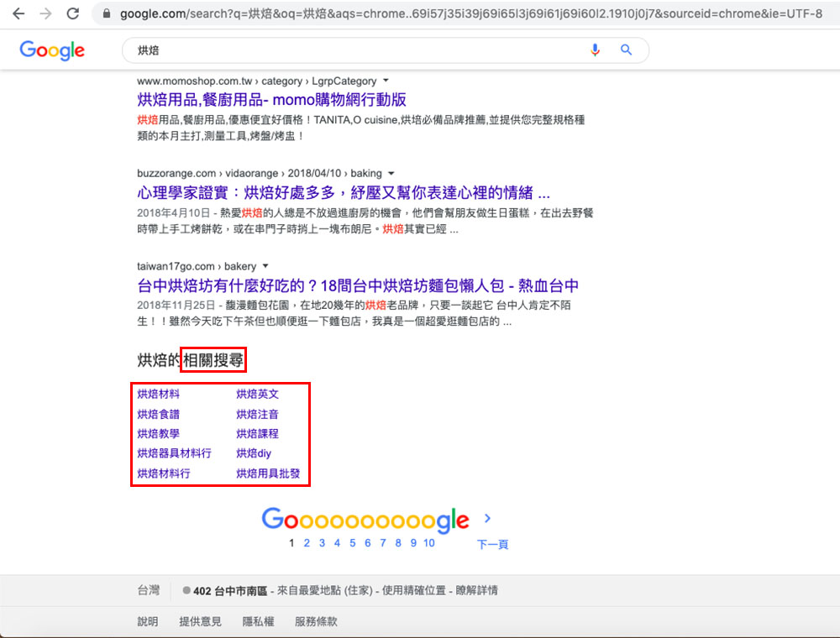The width and height of the screenshot is (840, 638).
Task: Click the voice search microphone icon
Action: 596,50
